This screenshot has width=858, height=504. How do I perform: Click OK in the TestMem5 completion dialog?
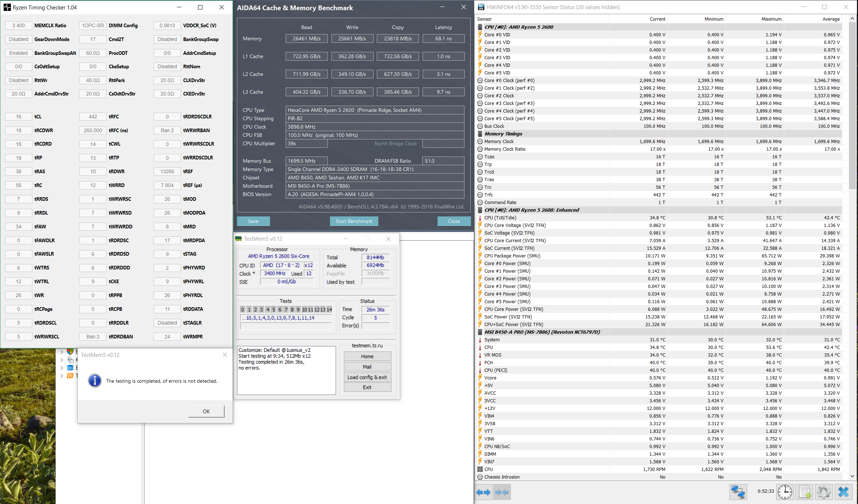(206, 411)
